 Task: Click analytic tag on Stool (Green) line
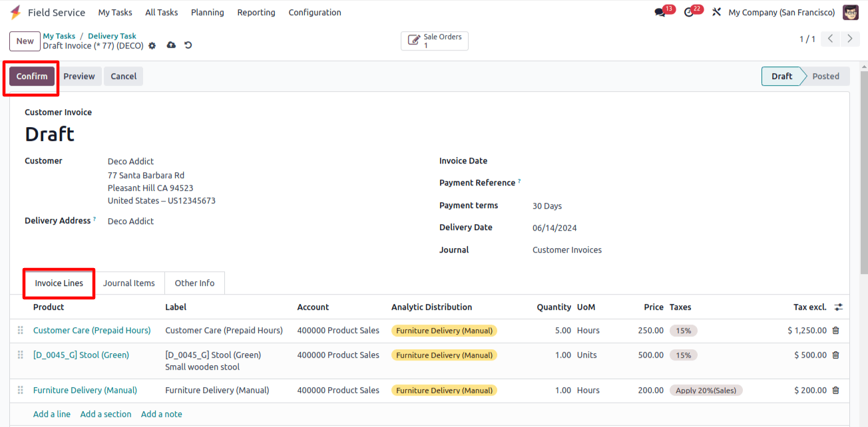[x=444, y=355]
